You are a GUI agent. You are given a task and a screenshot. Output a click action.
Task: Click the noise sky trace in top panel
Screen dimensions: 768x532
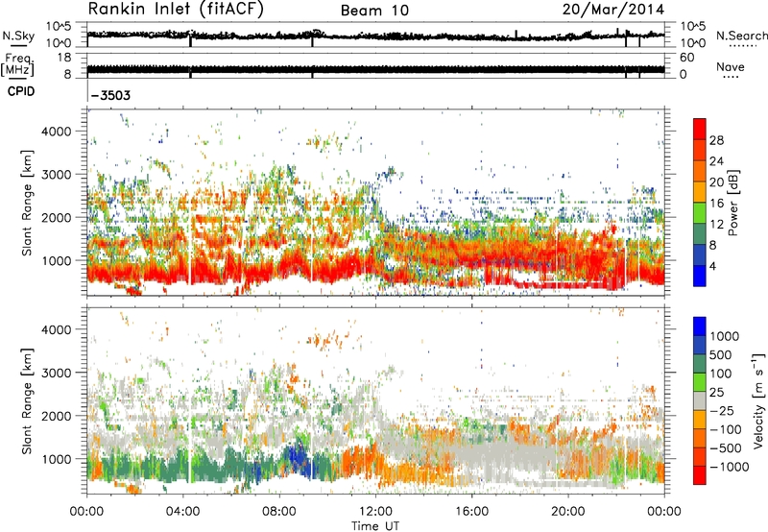pyautogui.click(x=375, y=36)
